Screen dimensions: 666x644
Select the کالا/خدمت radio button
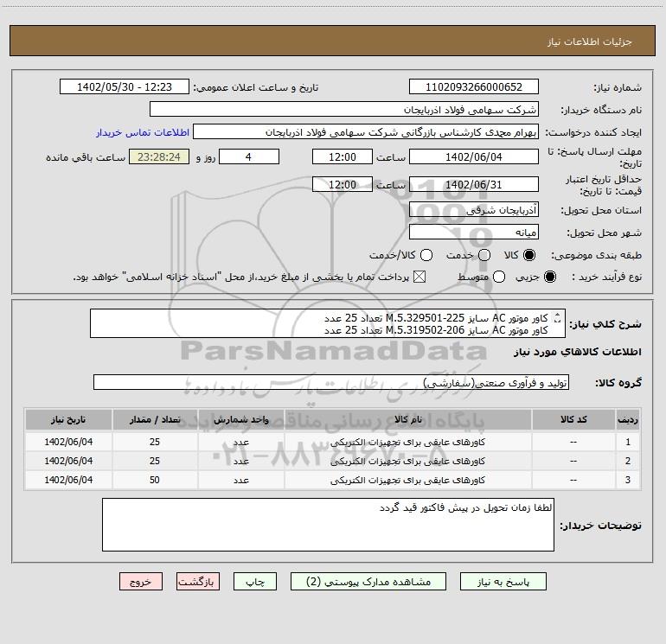pyautogui.click(x=426, y=255)
